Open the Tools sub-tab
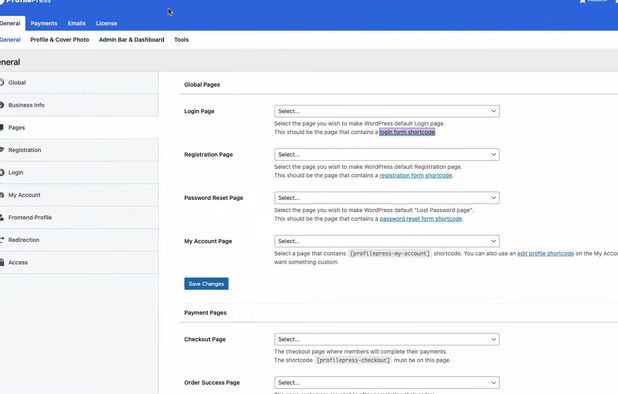Viewport: 618px width, 394px height. pyautogui.click(x=181, y=40)
